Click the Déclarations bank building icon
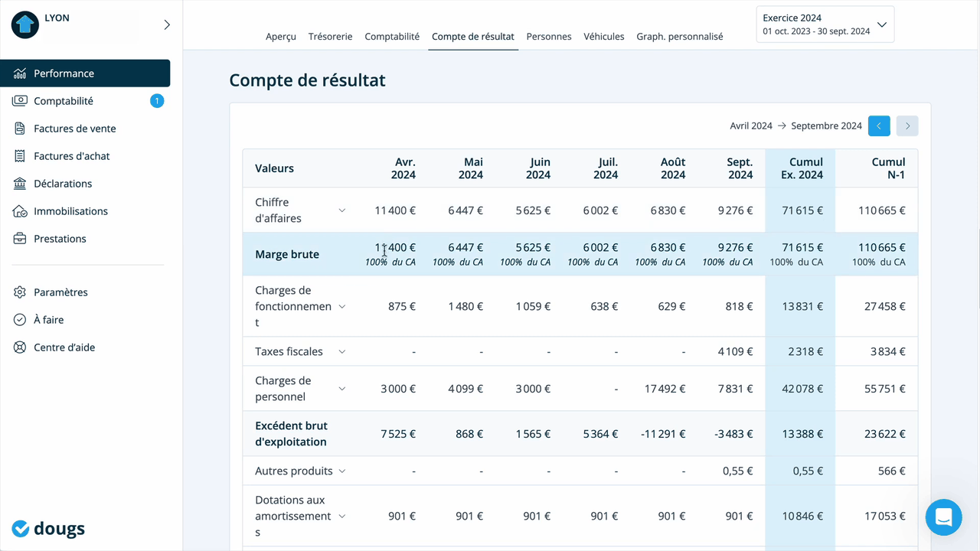This screenshot has height=551, width=980. pyautogui.click(x=20, y=184)
